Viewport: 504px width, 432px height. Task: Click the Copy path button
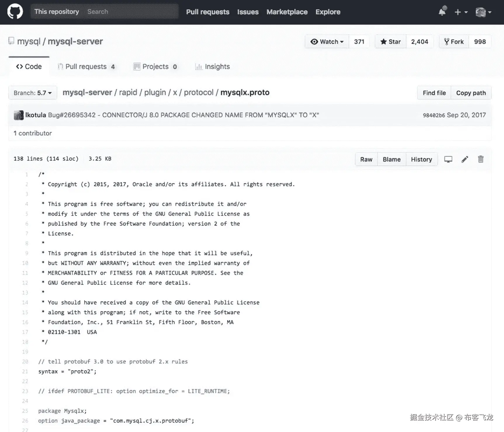click(471, 93)
